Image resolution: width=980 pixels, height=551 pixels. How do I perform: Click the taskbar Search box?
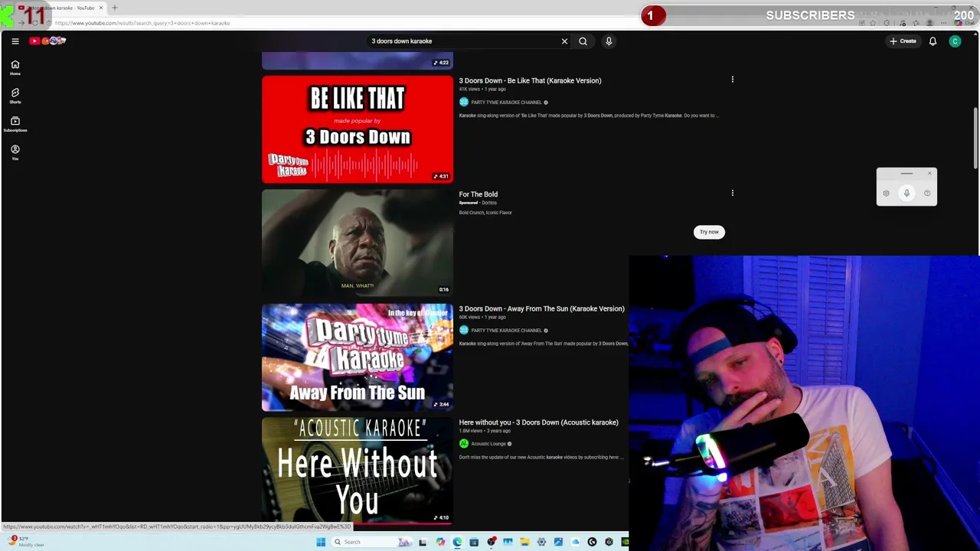tap(374, 542)
